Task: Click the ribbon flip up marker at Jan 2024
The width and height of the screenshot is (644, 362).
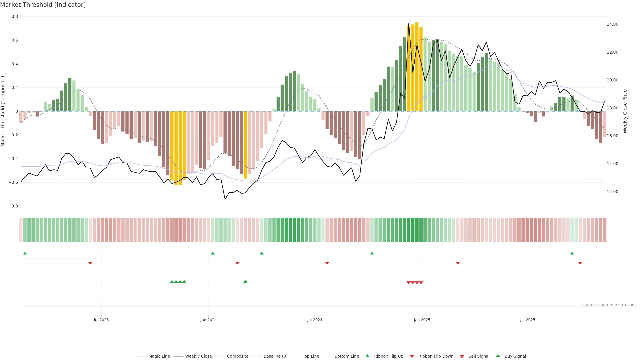Action: pos(212,253)
